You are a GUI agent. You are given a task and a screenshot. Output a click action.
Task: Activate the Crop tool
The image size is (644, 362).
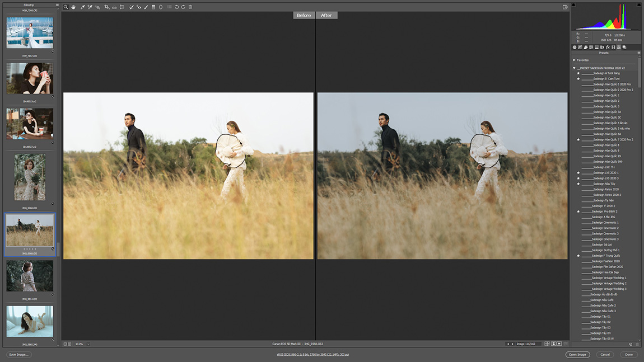tap(107, 7)
